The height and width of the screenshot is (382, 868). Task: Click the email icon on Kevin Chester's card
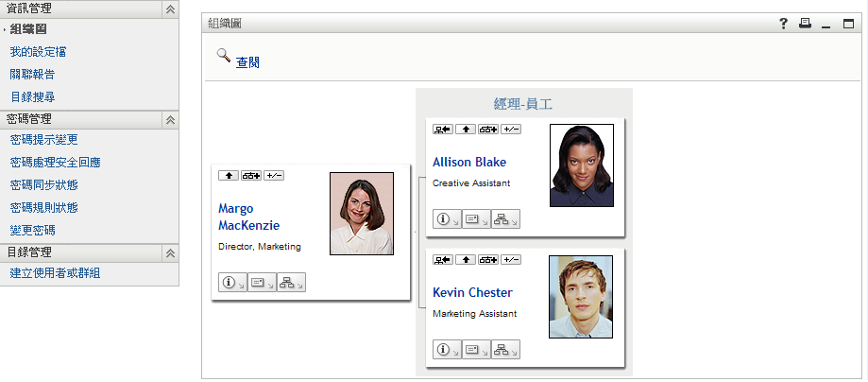[x=476, y=350]
